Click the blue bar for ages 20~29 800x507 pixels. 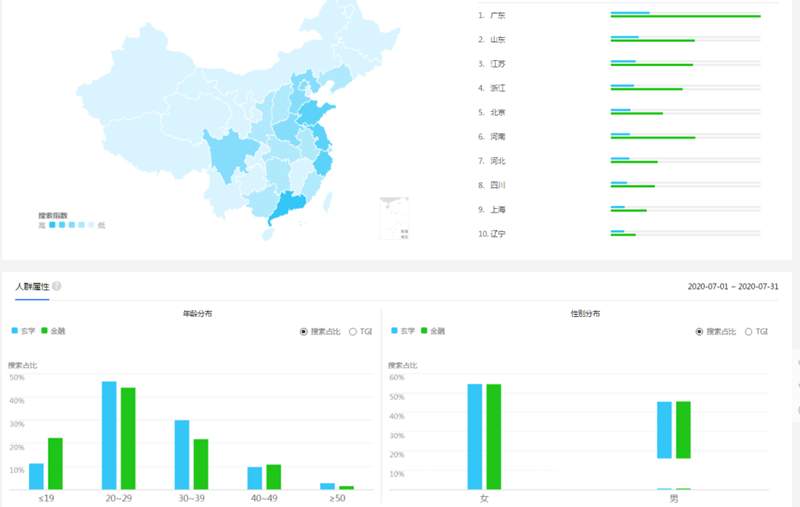click(x=109, y=435)
